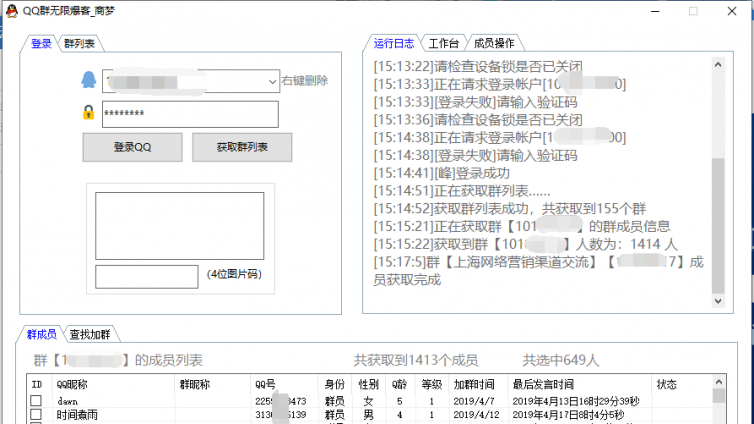Click log line 获取群列表成功，共获取到155个群
Image resolution: width=754 pixels, height=424 pixels.
pos(510,209)
